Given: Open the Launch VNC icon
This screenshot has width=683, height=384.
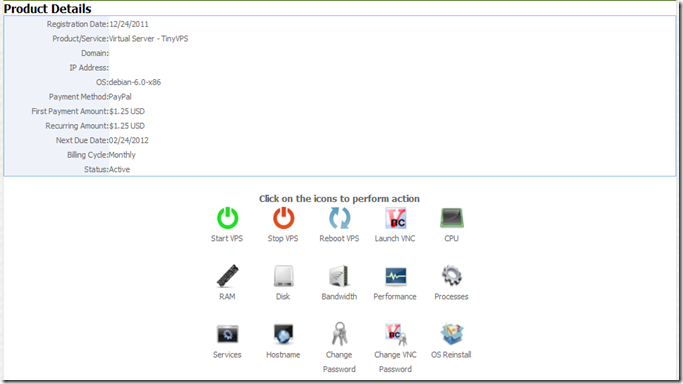Looking at the screenshot, I should 396,218.
